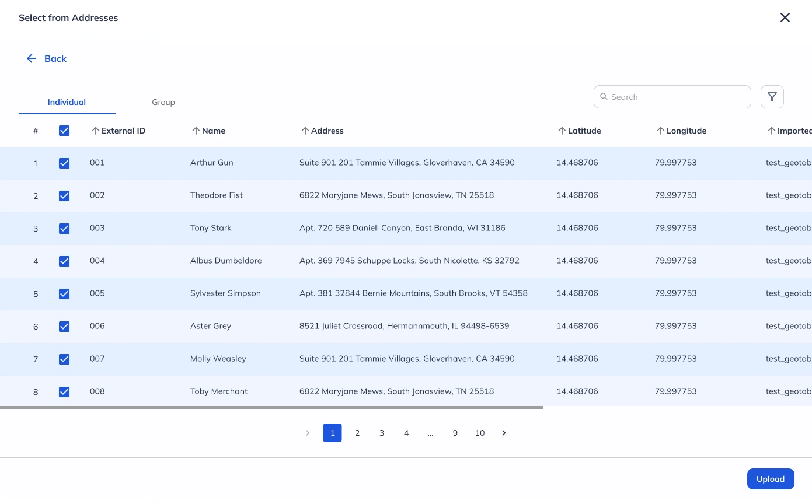The image size is (812, 504).
Task: Switch to the Individual tab
Action: pos(67,102)
